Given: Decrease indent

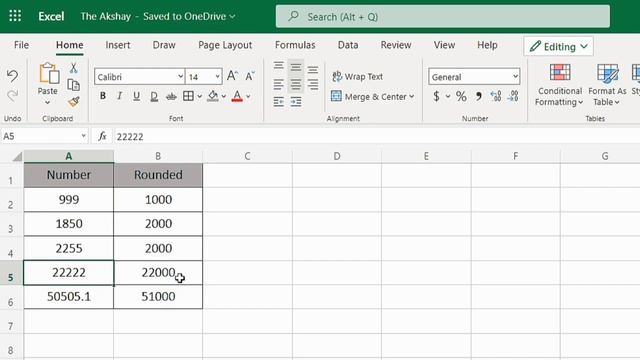Looking at the screenshot, I should pyautogui.click(x=279, y=101).
